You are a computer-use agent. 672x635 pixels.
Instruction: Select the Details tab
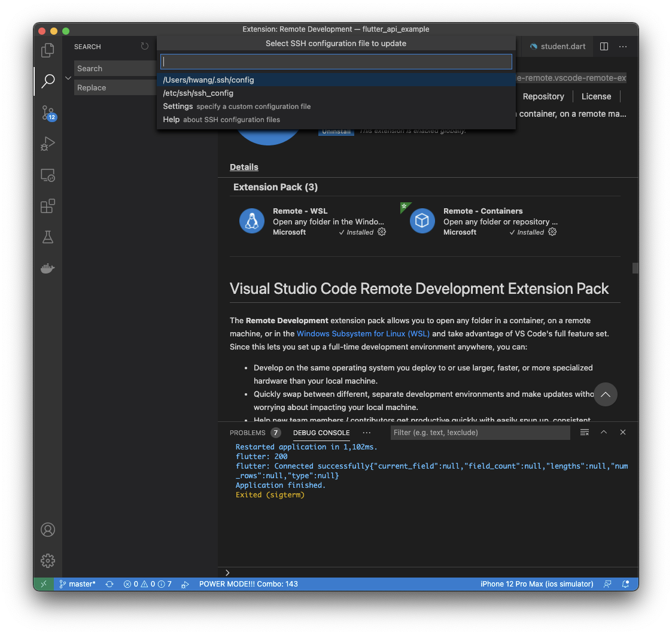pyautogui.click(x=244, y=167)
